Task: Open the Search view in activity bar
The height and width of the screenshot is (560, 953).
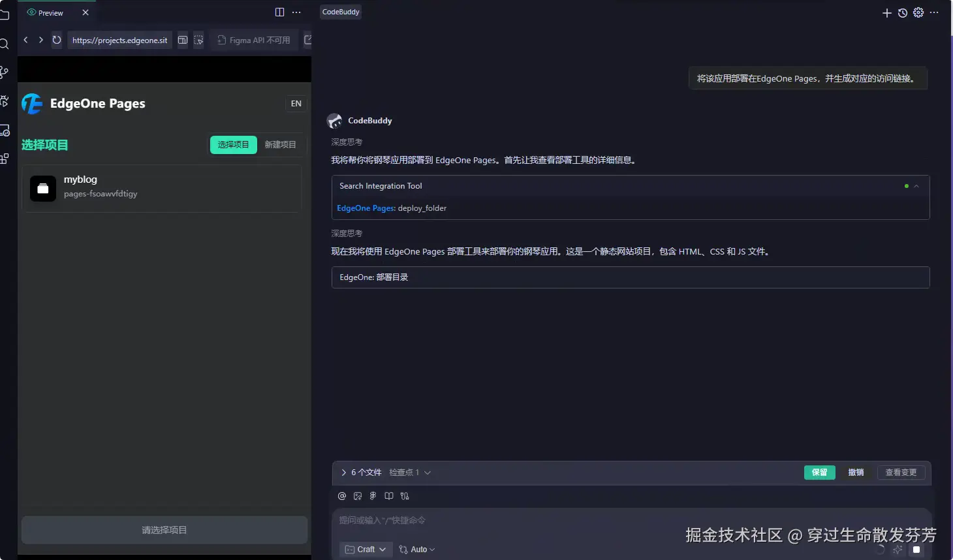Action: 4,44
